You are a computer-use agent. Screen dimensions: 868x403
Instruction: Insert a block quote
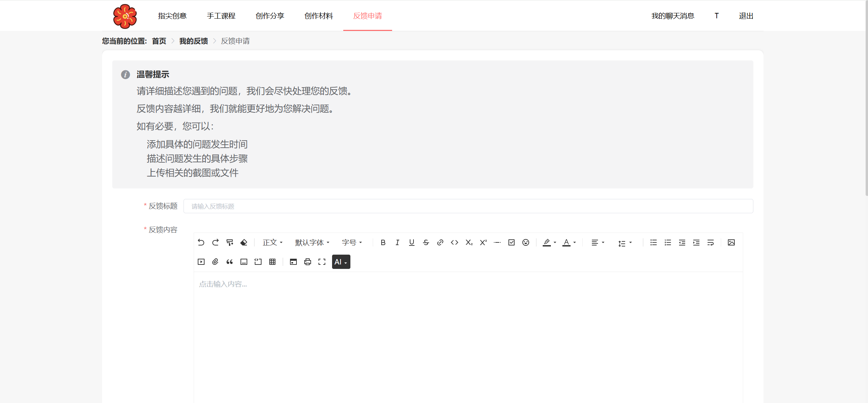[x=230, y=262]
